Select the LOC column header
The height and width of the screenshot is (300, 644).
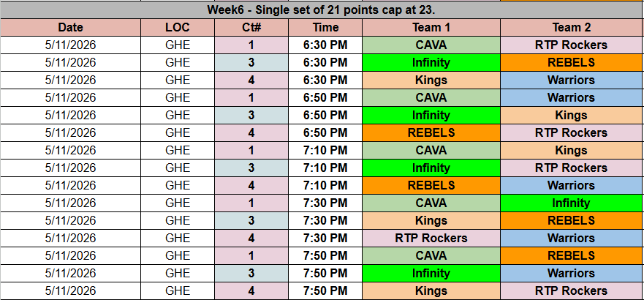coord(178,27)
